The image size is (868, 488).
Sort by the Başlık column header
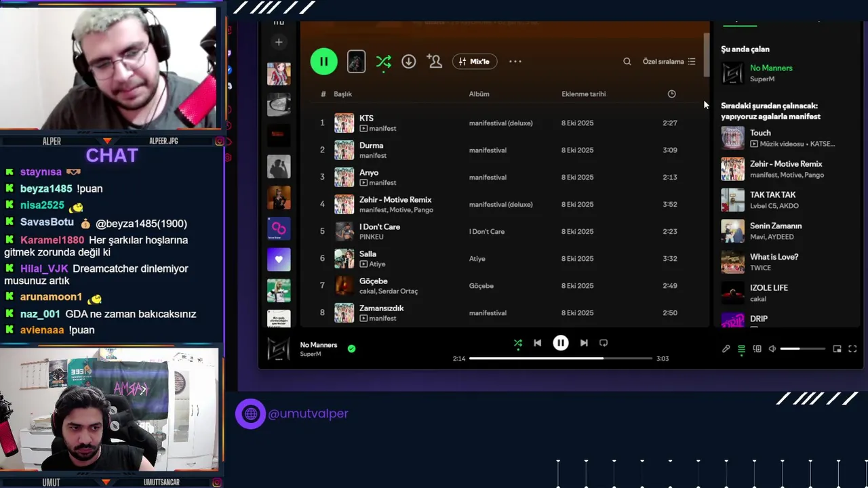(342, 94)
